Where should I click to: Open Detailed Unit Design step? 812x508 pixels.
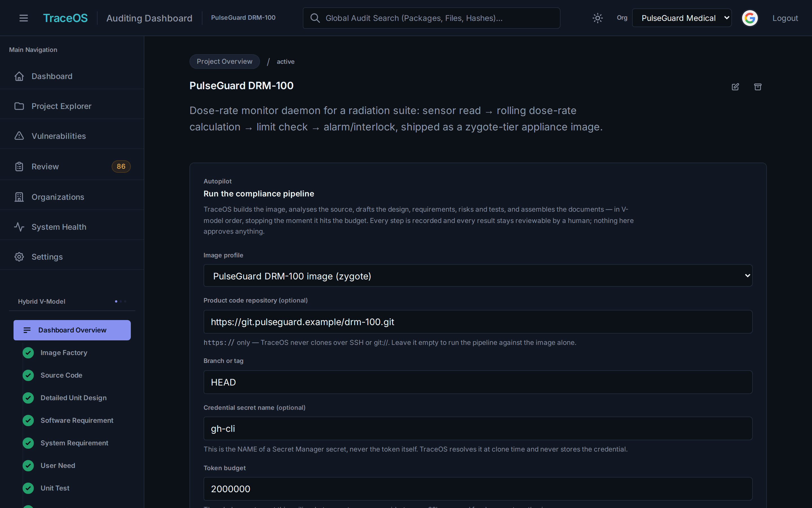pos(74,398)
